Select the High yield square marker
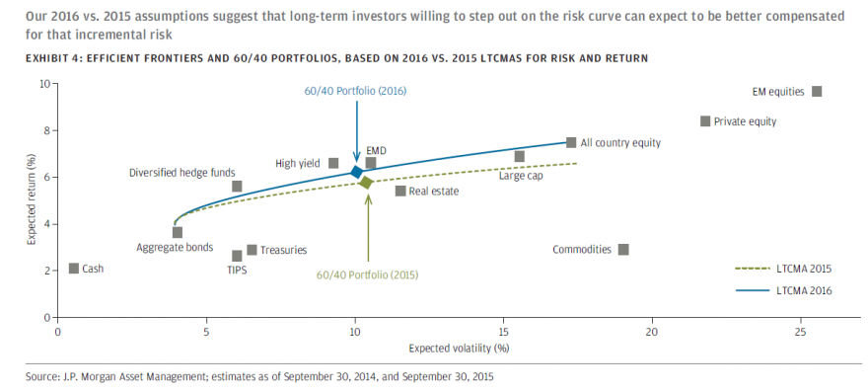Image resolution: width=868 pixels, height=391 pixels. tap(333, 163)
